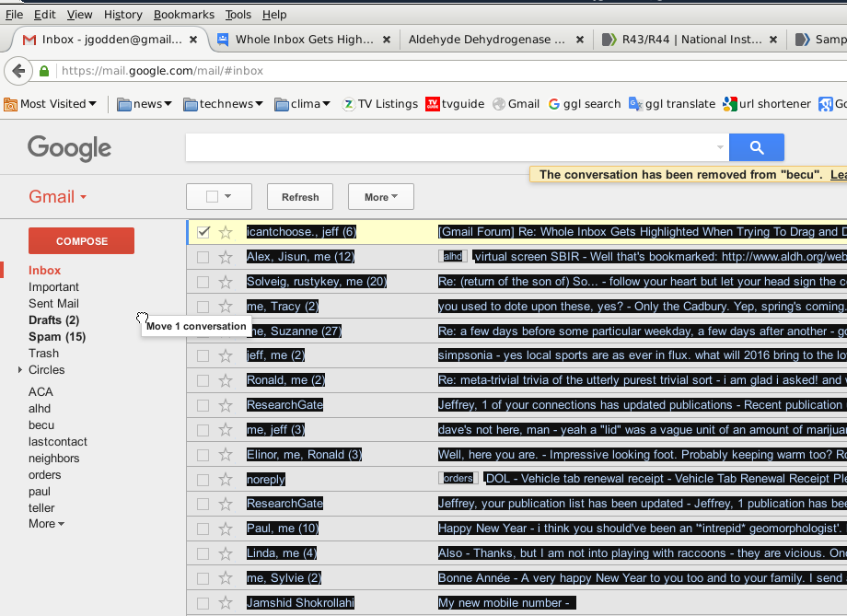The width and height of the screenshot is (847, 616).
Task: Uncheck the icantchoose., jeff conversation checkbox
Action: [203, 232]
